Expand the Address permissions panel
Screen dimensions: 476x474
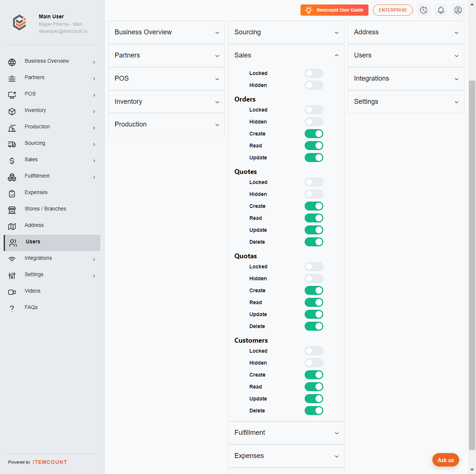[406, 32]
